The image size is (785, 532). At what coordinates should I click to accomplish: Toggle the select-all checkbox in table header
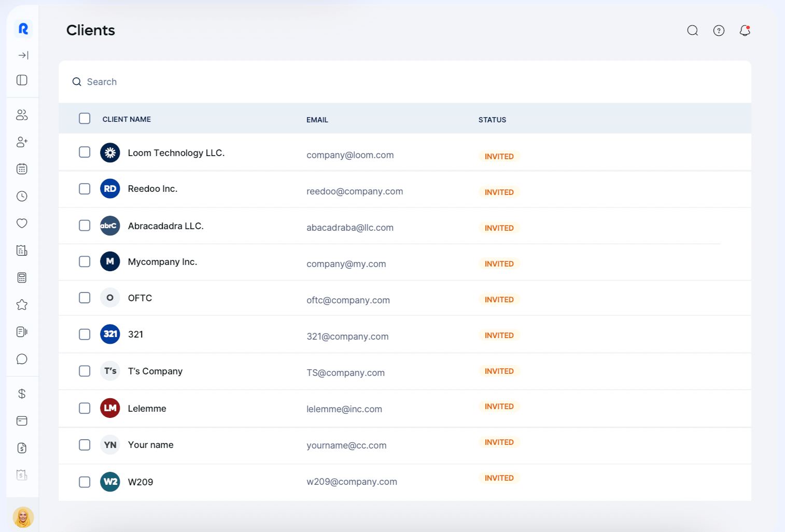pos(85,119)
